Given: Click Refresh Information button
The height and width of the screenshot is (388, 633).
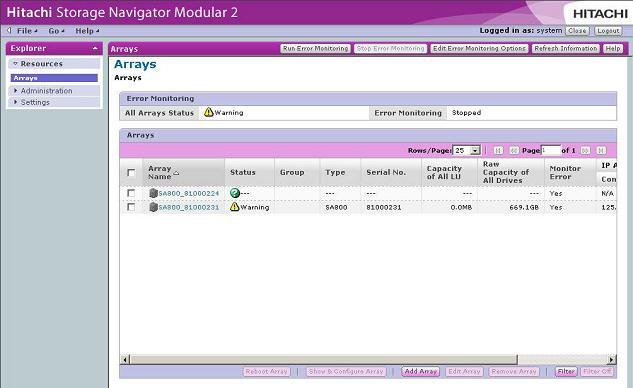Looking at the screenshot, I should point(566,48).
